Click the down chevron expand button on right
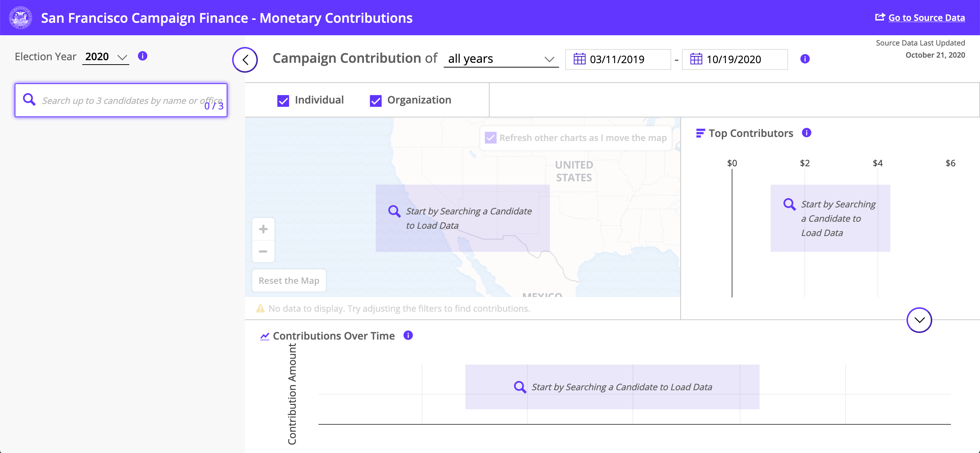 [919, 320]
